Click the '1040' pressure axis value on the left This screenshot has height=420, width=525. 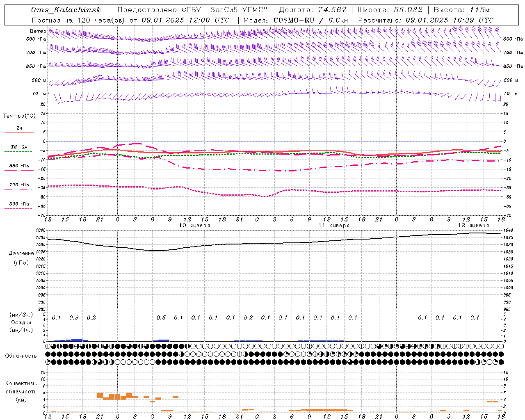[41, 230]
